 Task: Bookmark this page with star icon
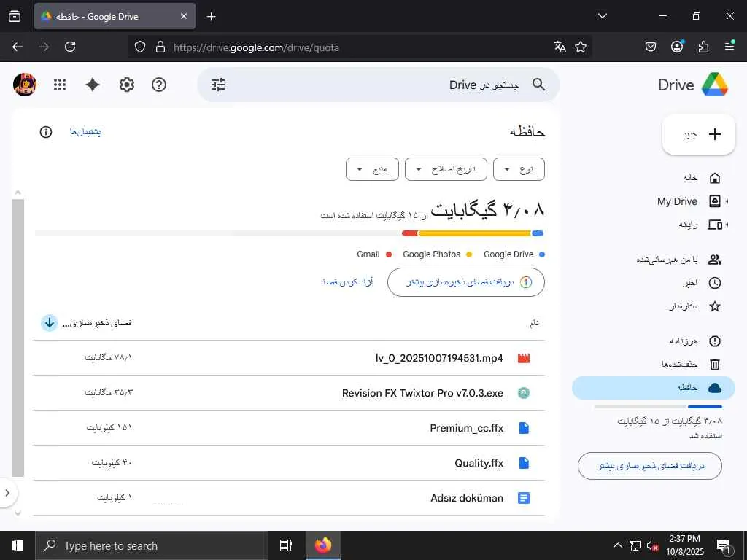coord(581,47)
